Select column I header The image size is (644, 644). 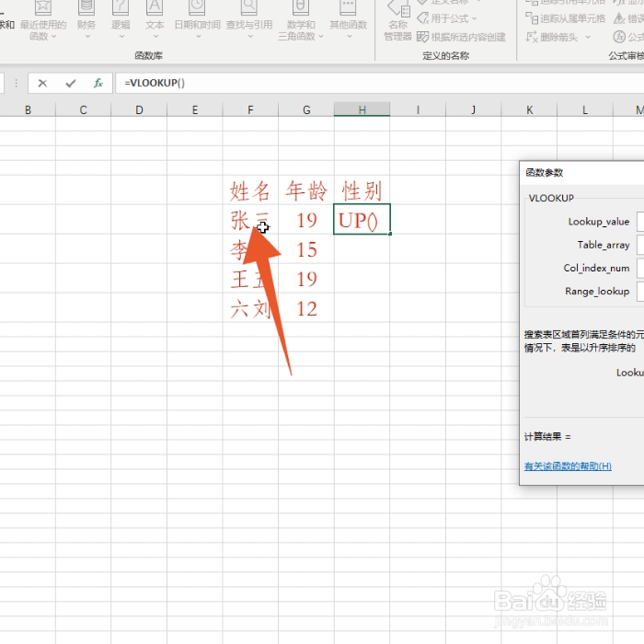point(418,110)
